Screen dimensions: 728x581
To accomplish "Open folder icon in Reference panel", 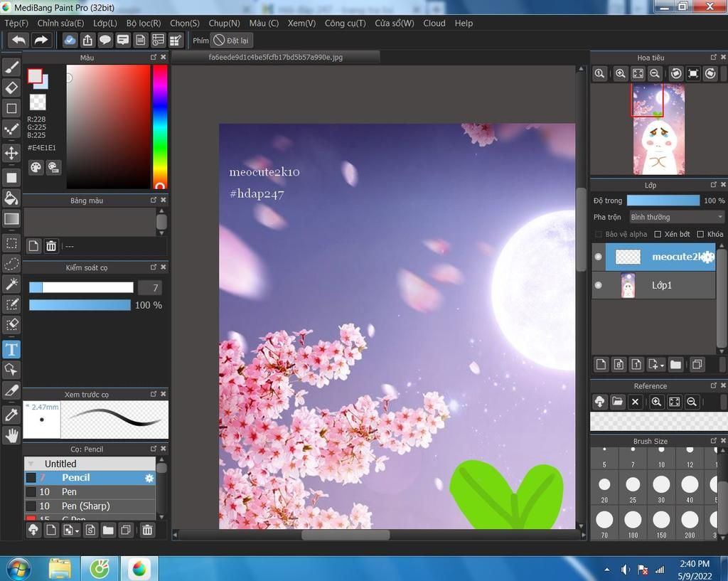I will tap(617, 402).
